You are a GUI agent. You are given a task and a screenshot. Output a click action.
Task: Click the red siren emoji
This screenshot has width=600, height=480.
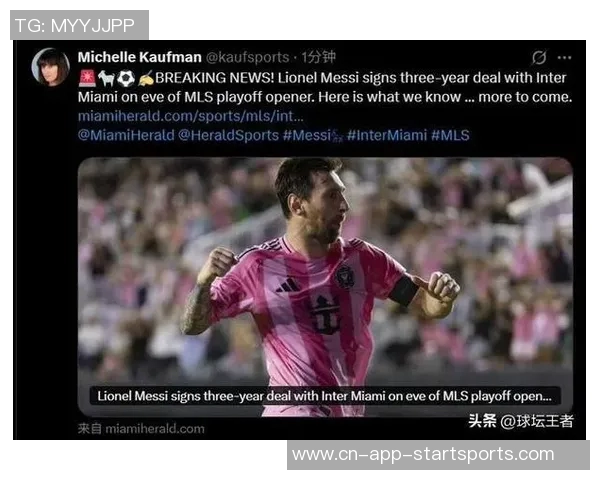point(87,78)
